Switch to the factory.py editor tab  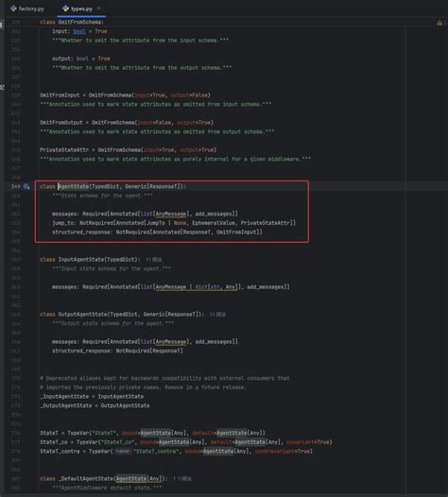point(27,9)
